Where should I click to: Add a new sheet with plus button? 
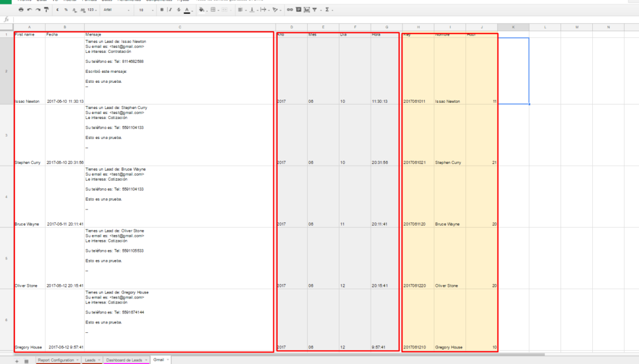[x=17, y=361]
